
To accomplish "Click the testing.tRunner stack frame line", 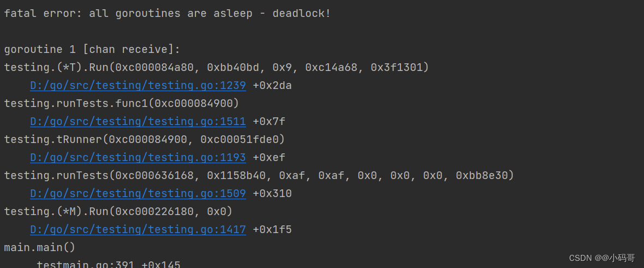I will coord(144,140).
